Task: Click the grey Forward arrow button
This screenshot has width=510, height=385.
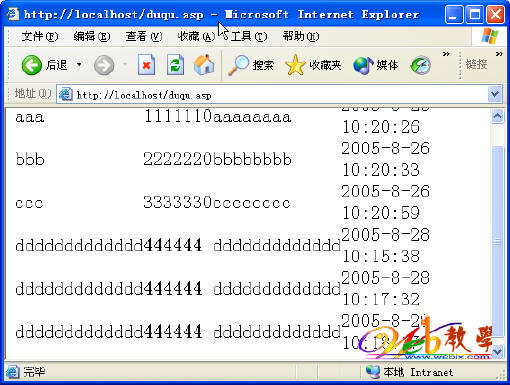Action: [104, 65]
